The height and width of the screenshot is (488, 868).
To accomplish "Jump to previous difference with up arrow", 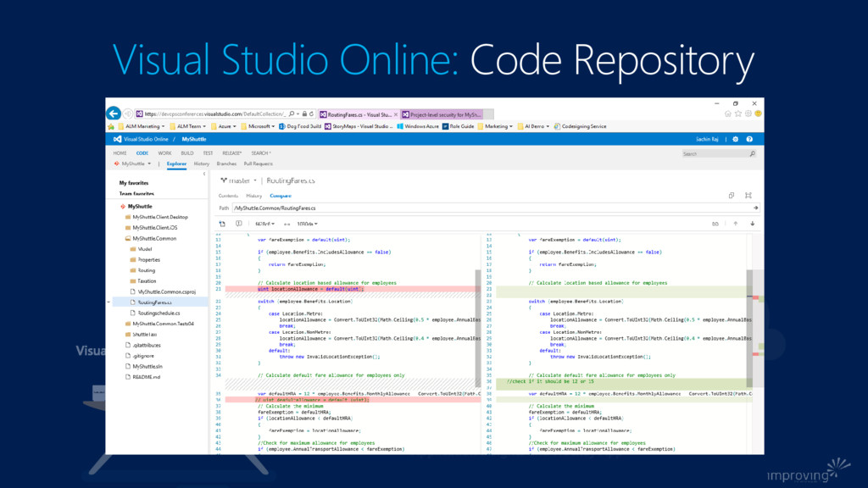I will (x=736, y=224).
